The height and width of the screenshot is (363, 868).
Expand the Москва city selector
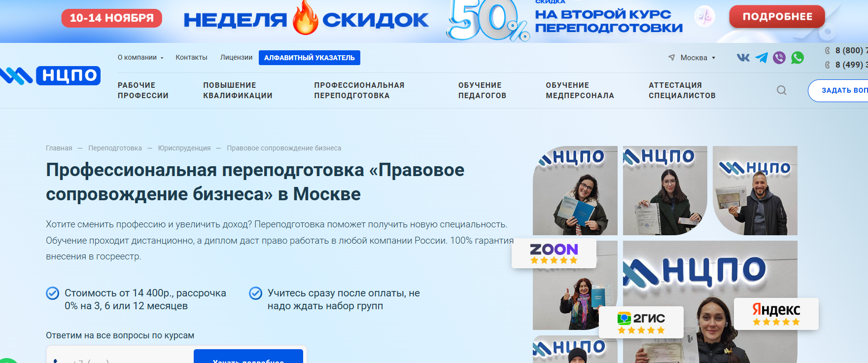(x=693, y=58)
